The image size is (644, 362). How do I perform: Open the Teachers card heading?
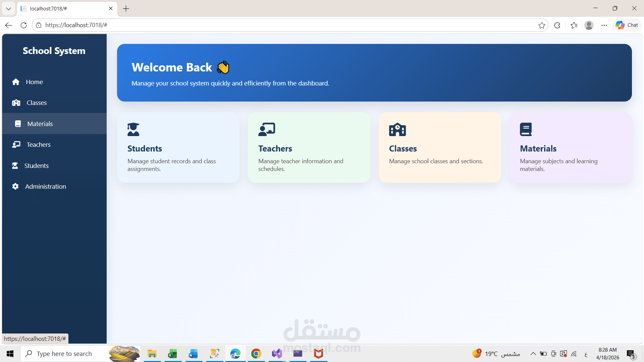pos(275,148)
